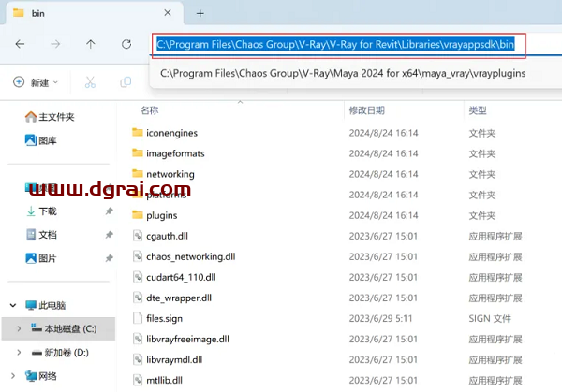Click the Up directory arrow
This screenshot has height=392, width=562.
[90, 44]
